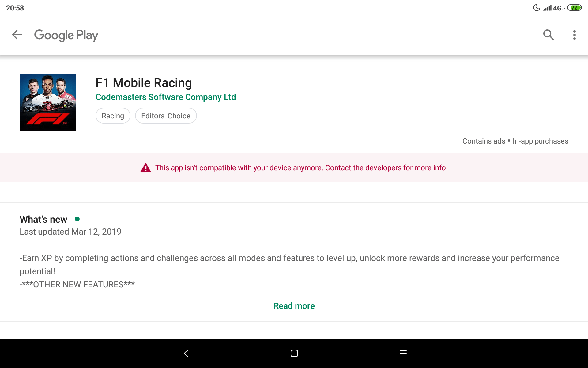This screenshot has height=368, width=588.
Task: Tap the Last updated Mar 12, 2019 text
Action: (70, 232)
